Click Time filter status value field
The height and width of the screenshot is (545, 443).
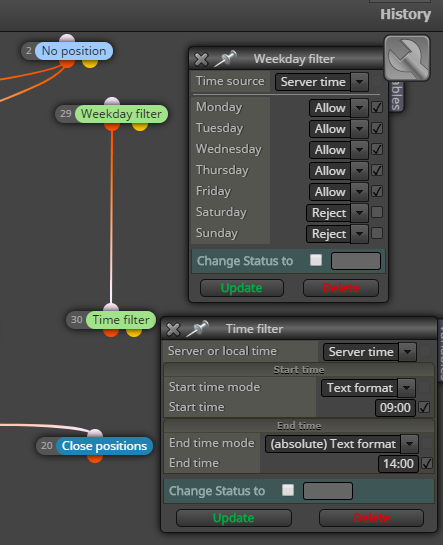coord(328,491)
